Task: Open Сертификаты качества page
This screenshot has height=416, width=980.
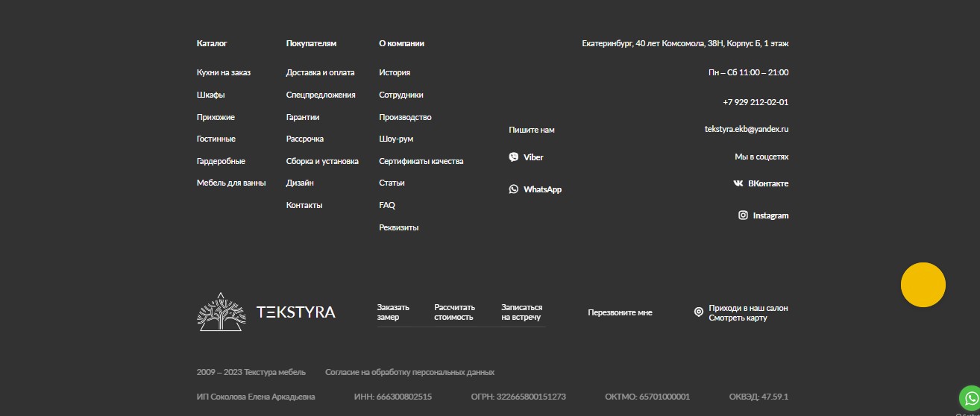Action: pyautogui.click(x=421, y=161)
